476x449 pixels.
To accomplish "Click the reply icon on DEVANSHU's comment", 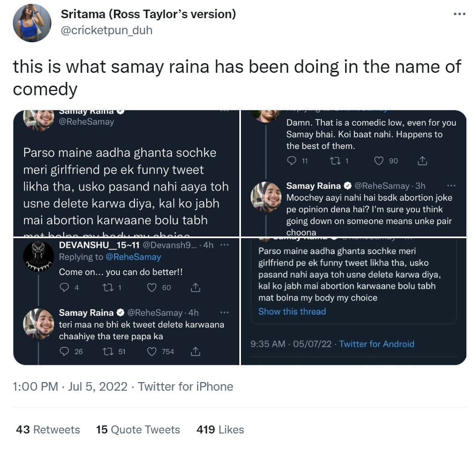I will click(x=65, y=287).
